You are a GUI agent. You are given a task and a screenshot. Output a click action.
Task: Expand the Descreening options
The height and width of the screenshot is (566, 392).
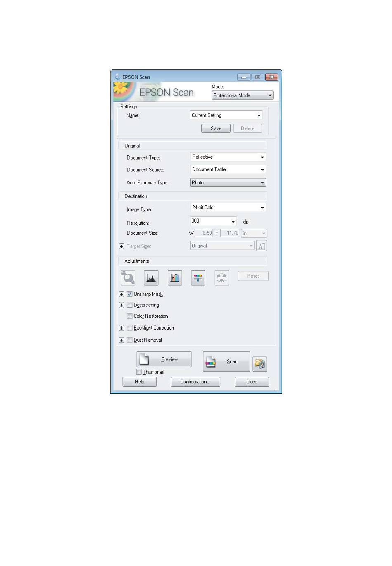click(121, 305)
